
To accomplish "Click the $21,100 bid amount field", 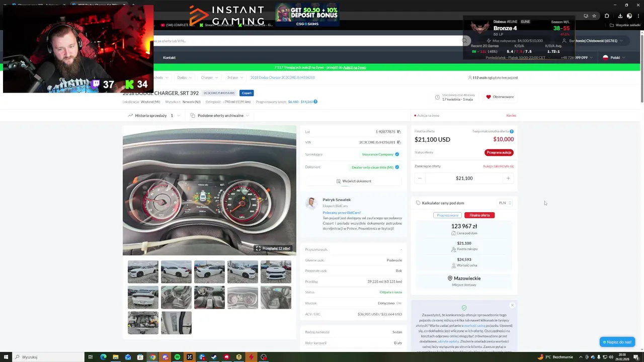I will point(464,178).
